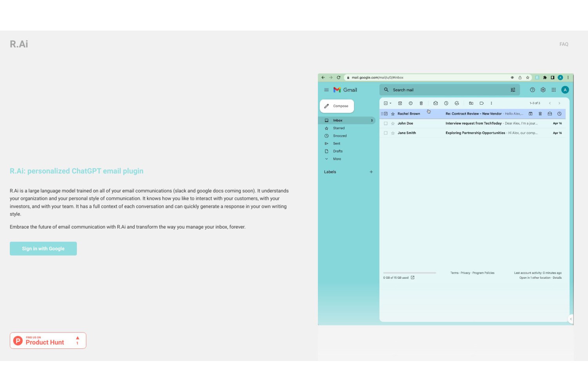Click Sign in with Google button

(x=43, y=249)
